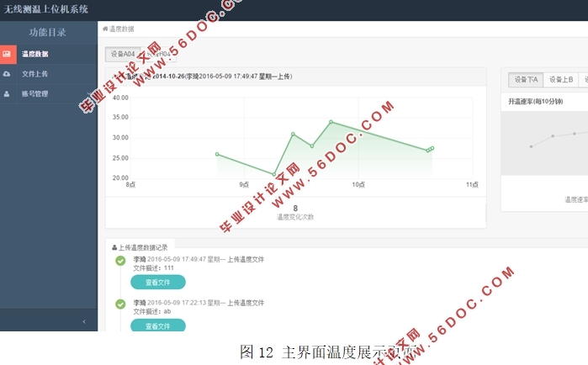Click the home icon in breadcrumb
The image size is (588, 365).
[105, 29]
